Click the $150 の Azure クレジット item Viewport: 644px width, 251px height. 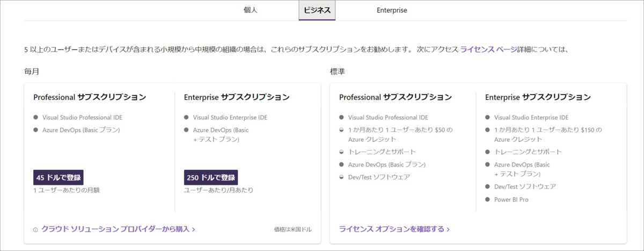pyautogui.click(x=548, y=134)
